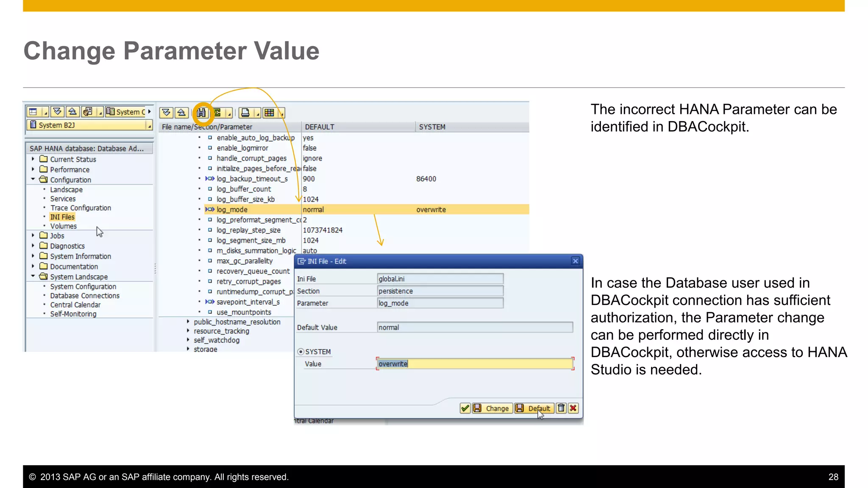Image resolution: width=868 pixels, height=488 pixels.
Task: Open Landscape under Configuration
Action: [67, 189]
